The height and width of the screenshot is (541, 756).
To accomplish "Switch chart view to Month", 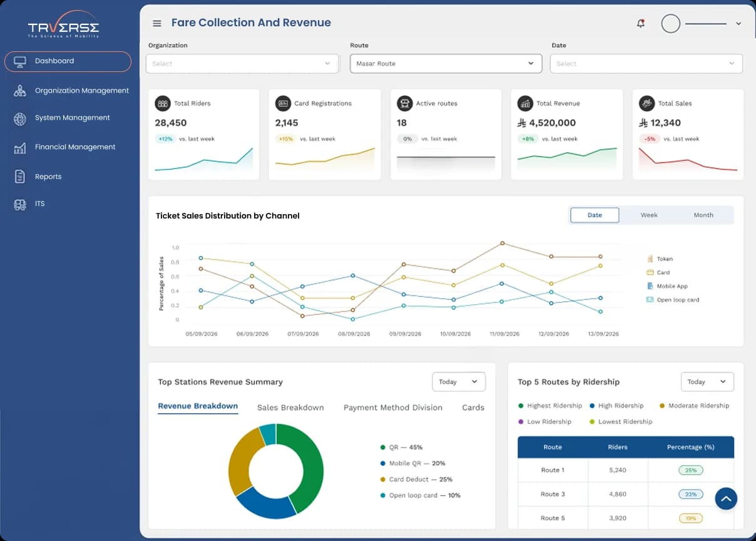I will point(703,215).
